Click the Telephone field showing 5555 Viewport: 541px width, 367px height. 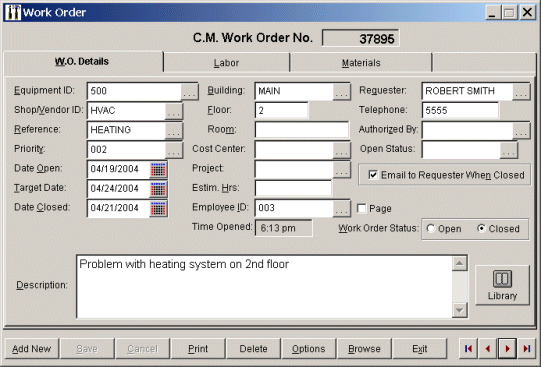click(460, 111)
